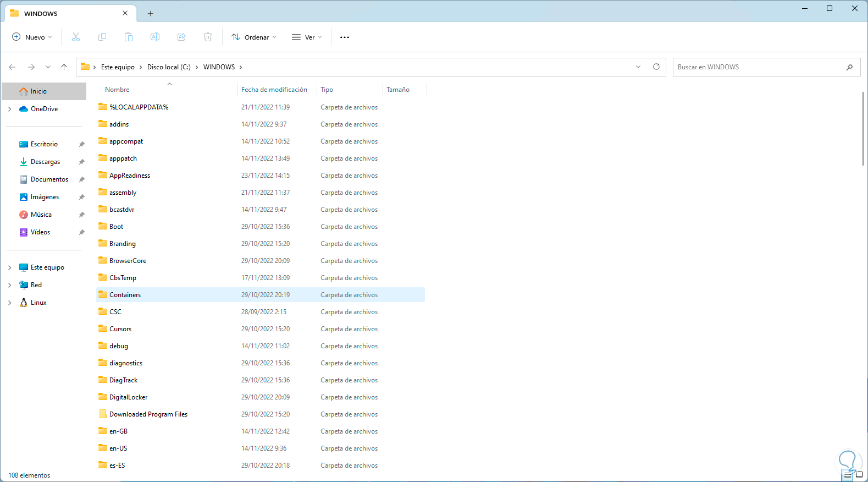Click Este equipo breadcrumb segment
This screenshot has width=868, height=482.
tap(118, 67)
